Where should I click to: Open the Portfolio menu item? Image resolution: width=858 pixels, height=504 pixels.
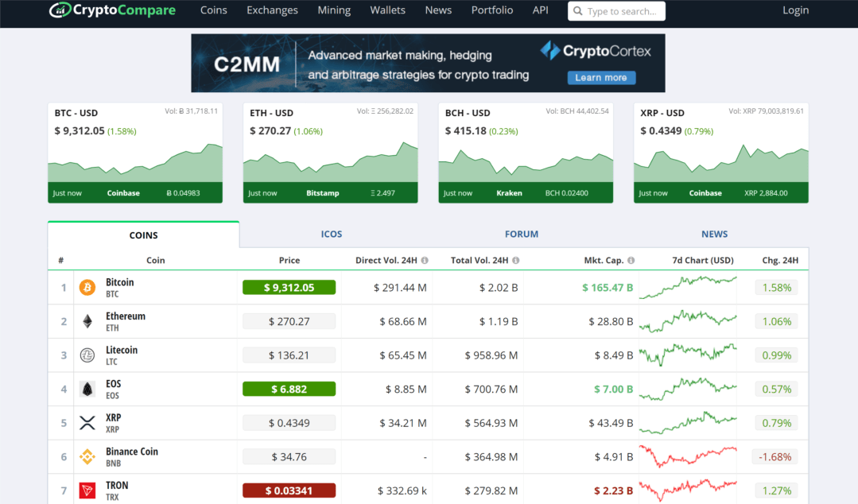point(491,10)
